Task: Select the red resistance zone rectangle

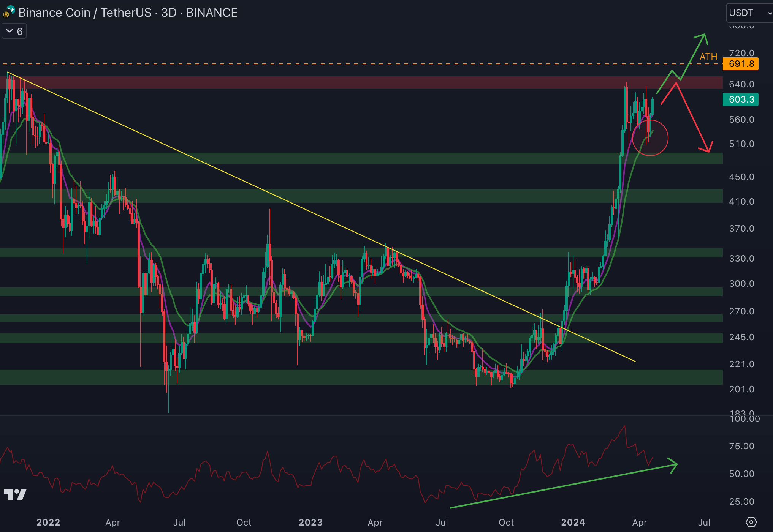Action: pos(342,82)
